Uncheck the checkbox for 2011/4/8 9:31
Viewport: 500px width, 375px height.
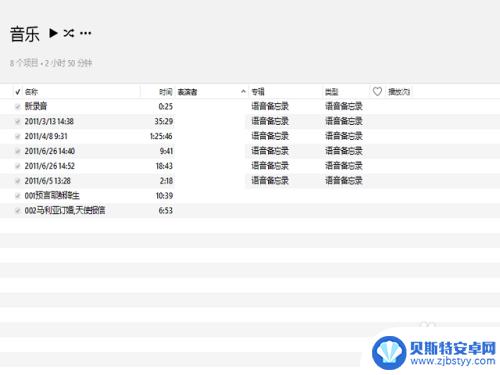(x=18, y=136)
